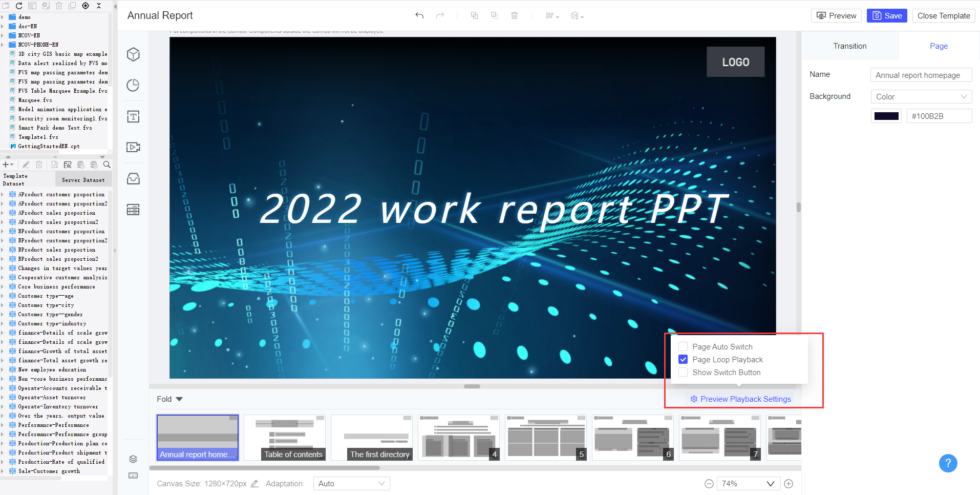Open the Background color type dropdown
Viewport: 980px width, 495px height.
point(921,96)
